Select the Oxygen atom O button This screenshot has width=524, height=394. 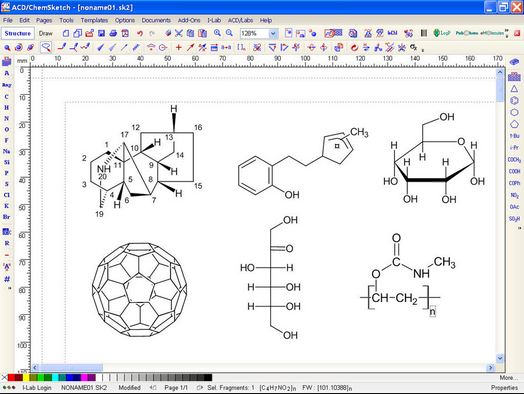6,129
